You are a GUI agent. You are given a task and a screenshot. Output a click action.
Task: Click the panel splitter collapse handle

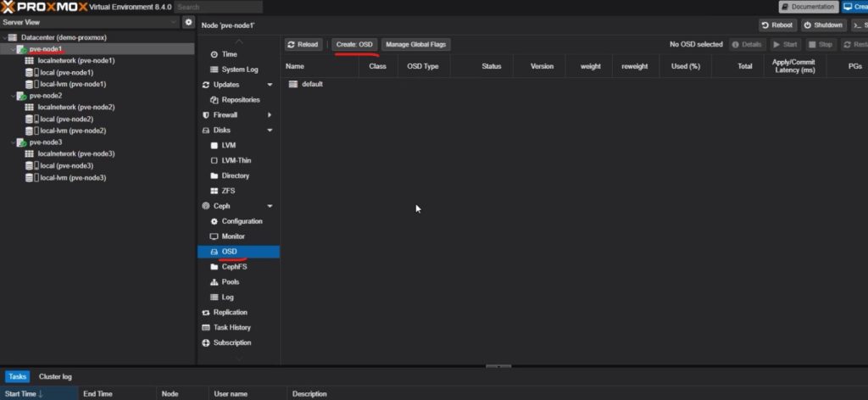point(498,366)
